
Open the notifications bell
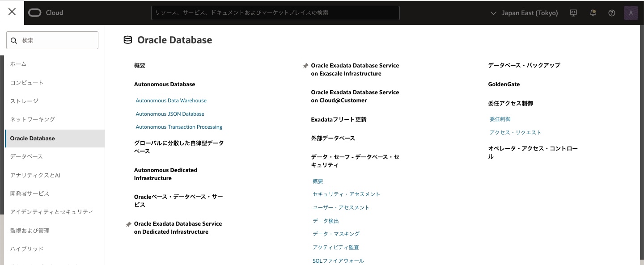coord(593,13)
